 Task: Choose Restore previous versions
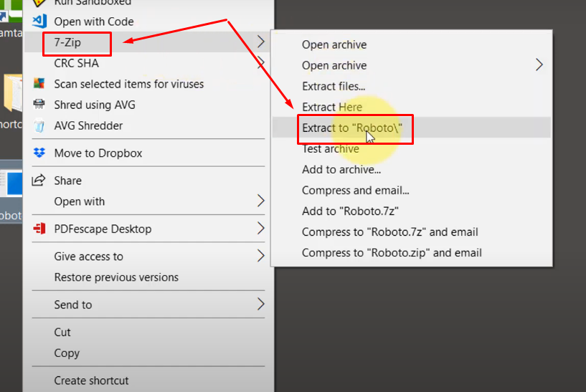pos(116,277)
